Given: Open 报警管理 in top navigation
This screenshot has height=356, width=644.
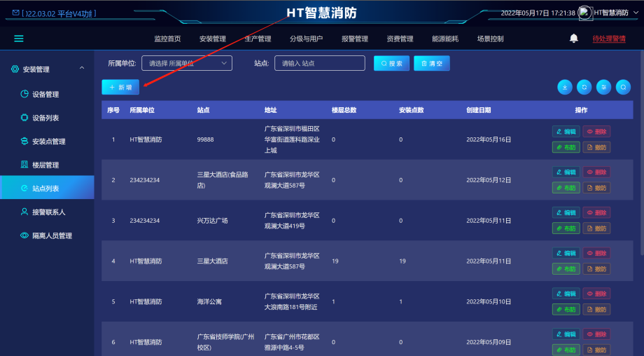Looking at the screenshot, I should pyautogui.click(x=355, y=39).
